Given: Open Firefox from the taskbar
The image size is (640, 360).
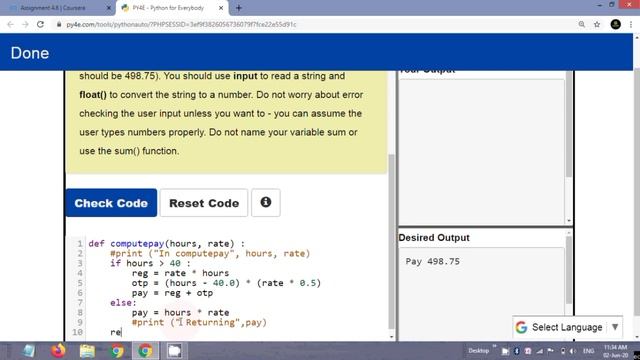Looking at the screenshot, I should pos(58,351).
